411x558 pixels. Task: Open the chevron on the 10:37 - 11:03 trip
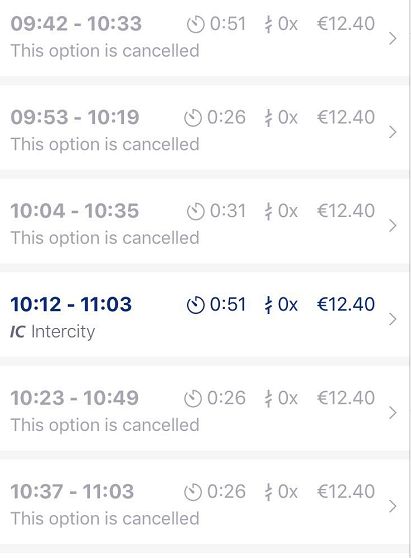coord(392,506)
